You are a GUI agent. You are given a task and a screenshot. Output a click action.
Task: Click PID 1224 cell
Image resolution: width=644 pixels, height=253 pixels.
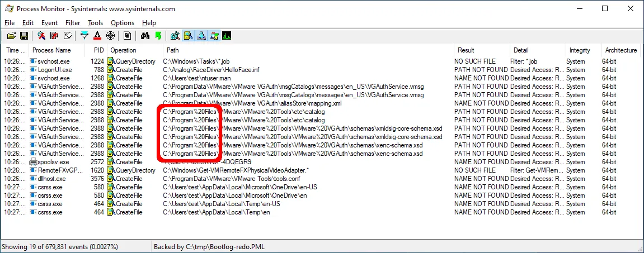click(x=97, y=61)
